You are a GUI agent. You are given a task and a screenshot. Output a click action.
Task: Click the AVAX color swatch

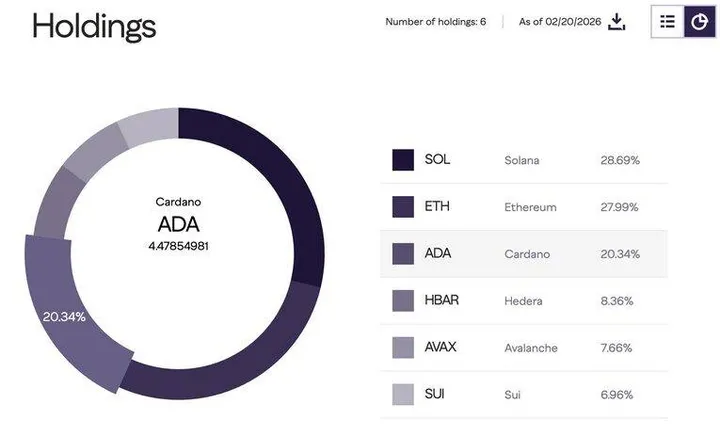tap(403, 348)
